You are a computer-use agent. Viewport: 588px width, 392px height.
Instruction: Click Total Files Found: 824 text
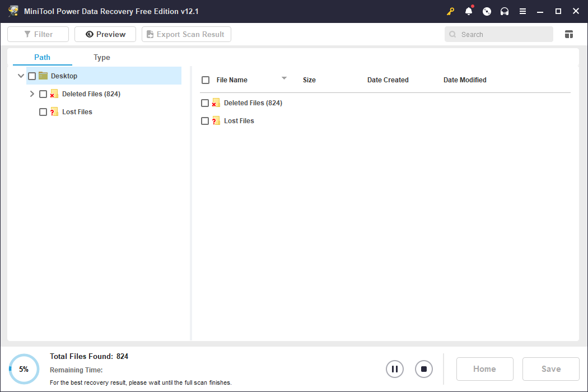click(89, 356)
